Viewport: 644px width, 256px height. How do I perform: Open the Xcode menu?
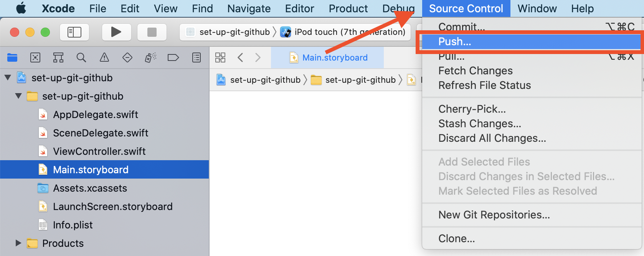58,8
